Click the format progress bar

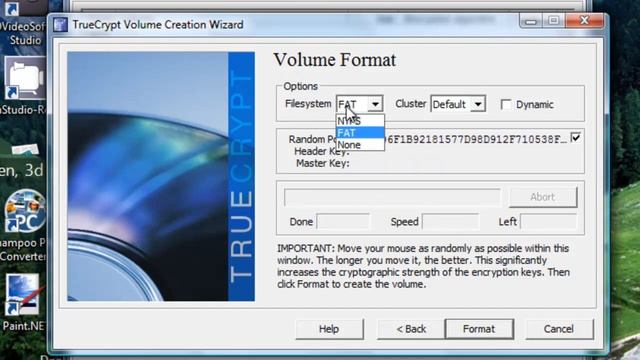[x=392, y=197]
